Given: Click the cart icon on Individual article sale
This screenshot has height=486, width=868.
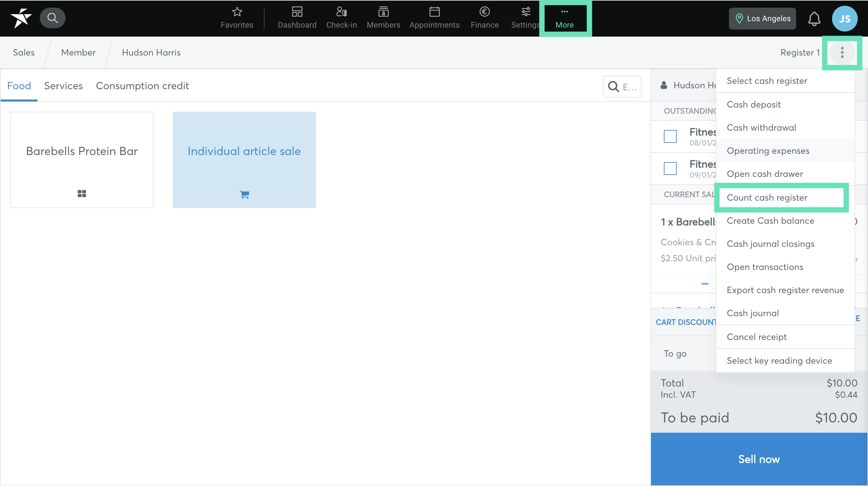Looking at the screenshot, I should click(244, 195).
